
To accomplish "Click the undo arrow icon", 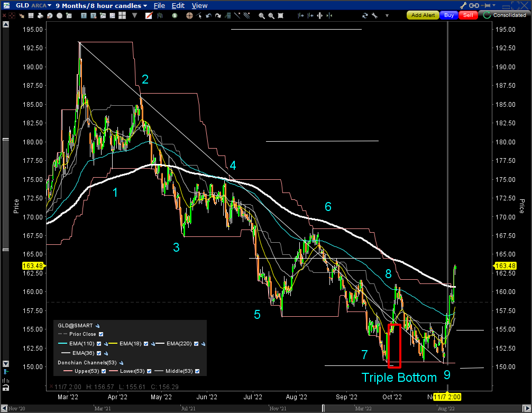I will (x=209, y=16).
